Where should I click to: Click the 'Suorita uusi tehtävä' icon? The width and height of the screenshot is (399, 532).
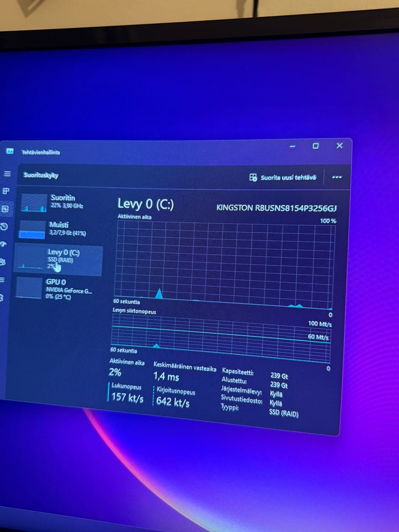tap(253, 177)
